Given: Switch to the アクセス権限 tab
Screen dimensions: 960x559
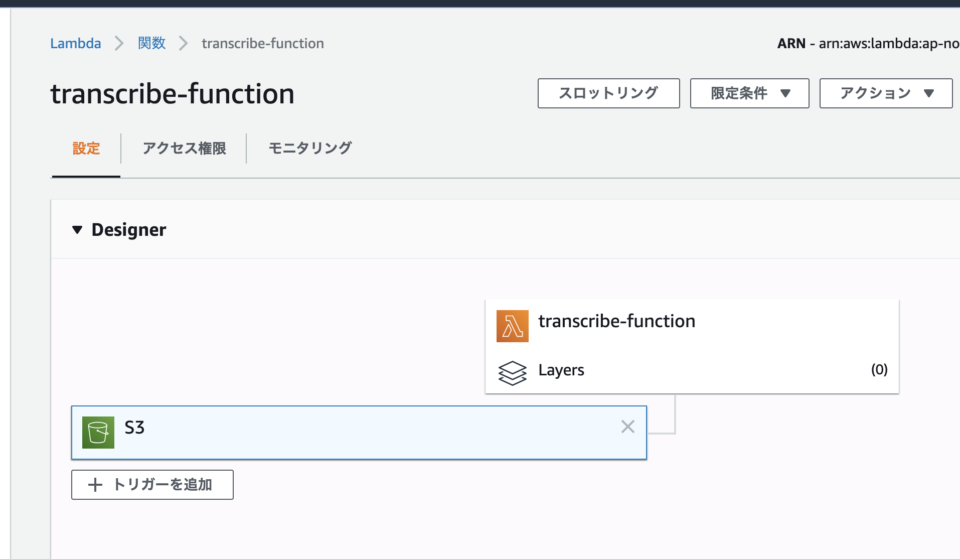Looking at the screenshot, I should [184, 148].
